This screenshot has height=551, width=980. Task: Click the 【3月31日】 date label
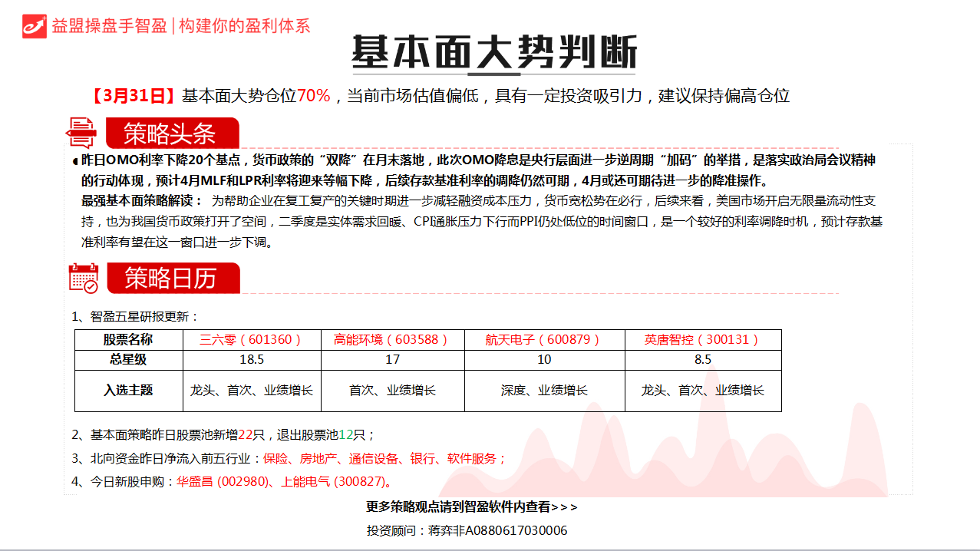(133, 96)
